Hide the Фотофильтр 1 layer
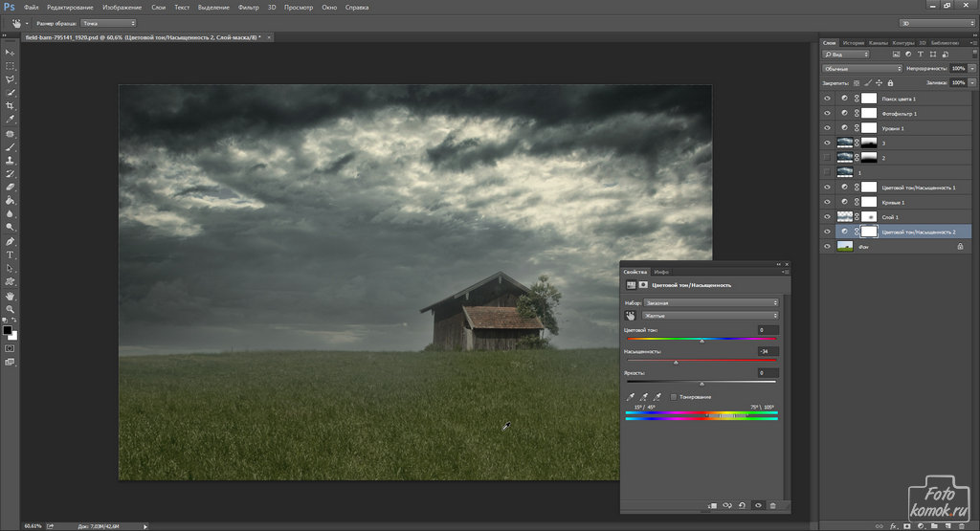 [x=827, y=114]
